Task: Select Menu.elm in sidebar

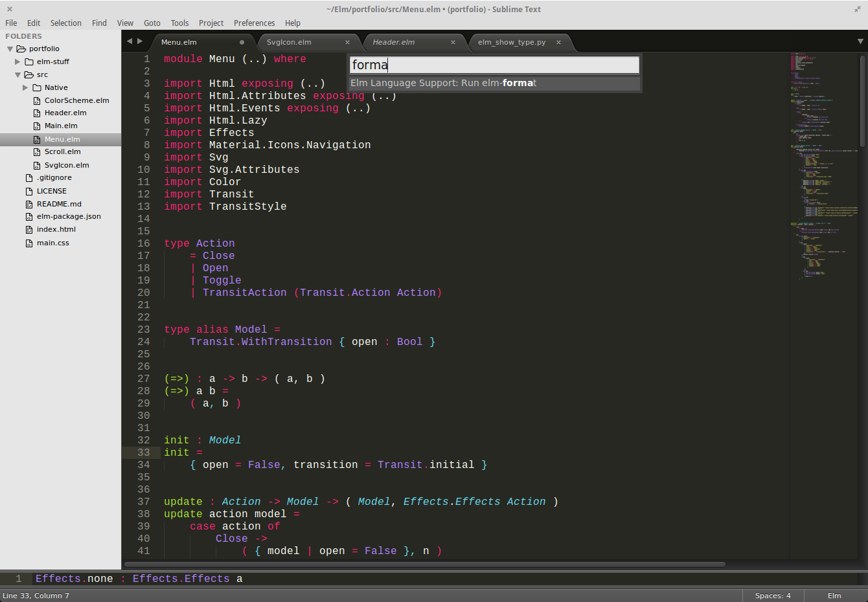Action: click(x=60, y=139)
